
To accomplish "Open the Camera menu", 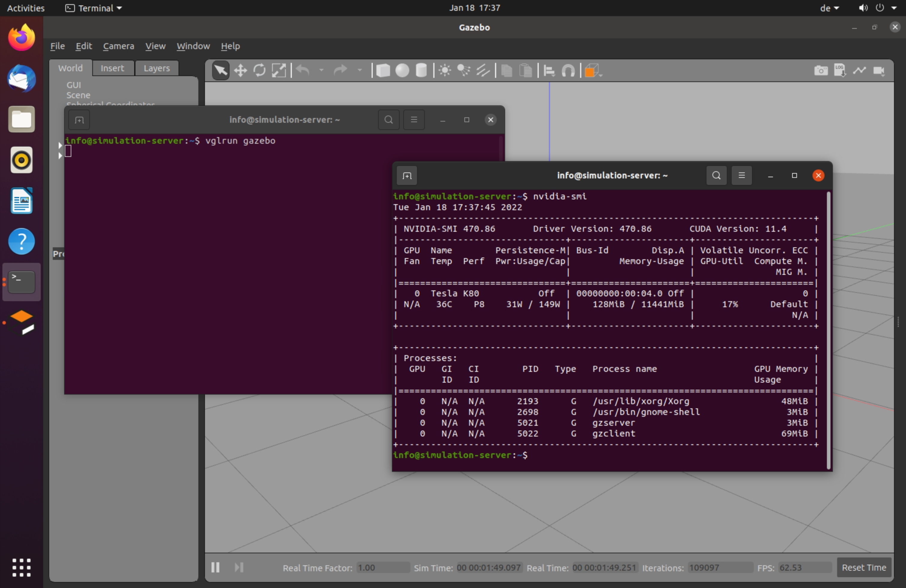I will (x=118, y=46).
